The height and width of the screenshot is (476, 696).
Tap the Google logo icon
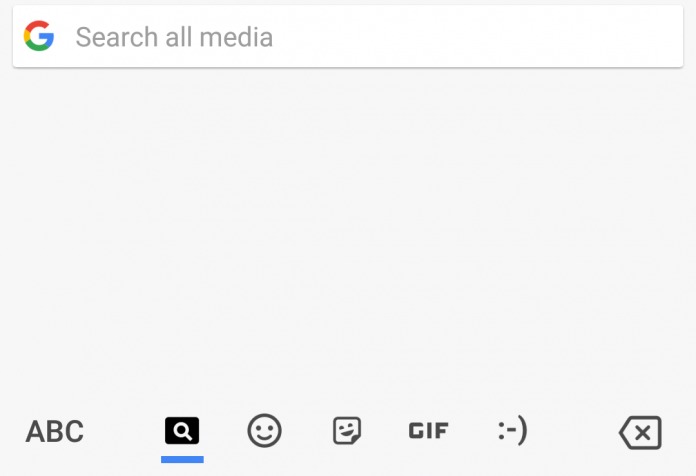(x=39, y=38)
